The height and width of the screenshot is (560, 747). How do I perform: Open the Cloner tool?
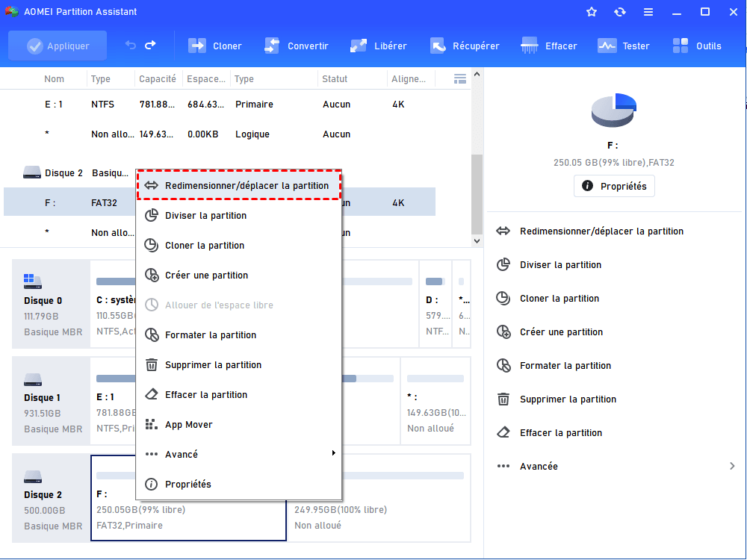pos(215,46)
